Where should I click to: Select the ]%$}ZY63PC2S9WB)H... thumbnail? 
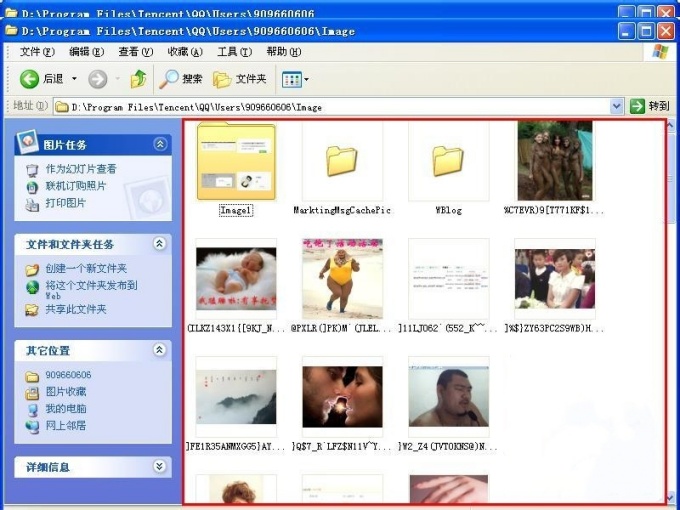point(555,278)
